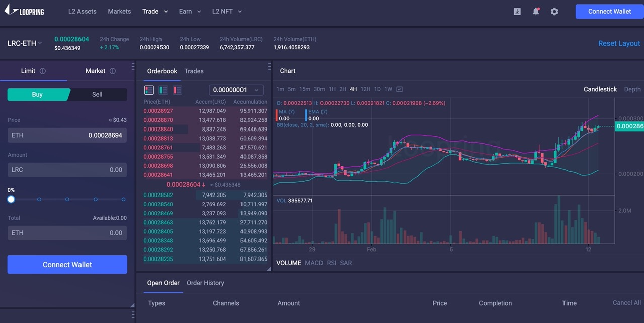Expand the LRC-ETH trading pair selector
This screenshot has height=323, width=644.
point(24,43)
